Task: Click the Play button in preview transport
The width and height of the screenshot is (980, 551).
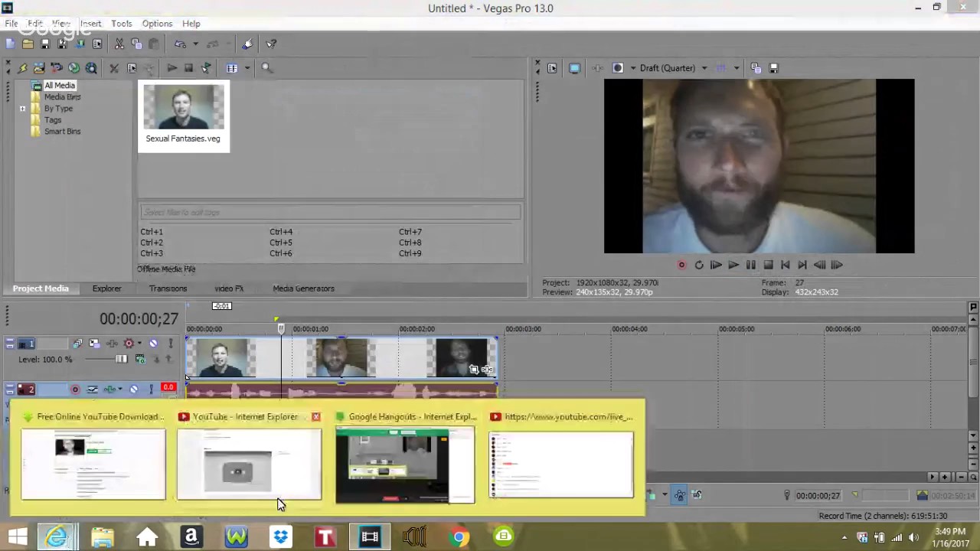Action: tap(733, 265)
